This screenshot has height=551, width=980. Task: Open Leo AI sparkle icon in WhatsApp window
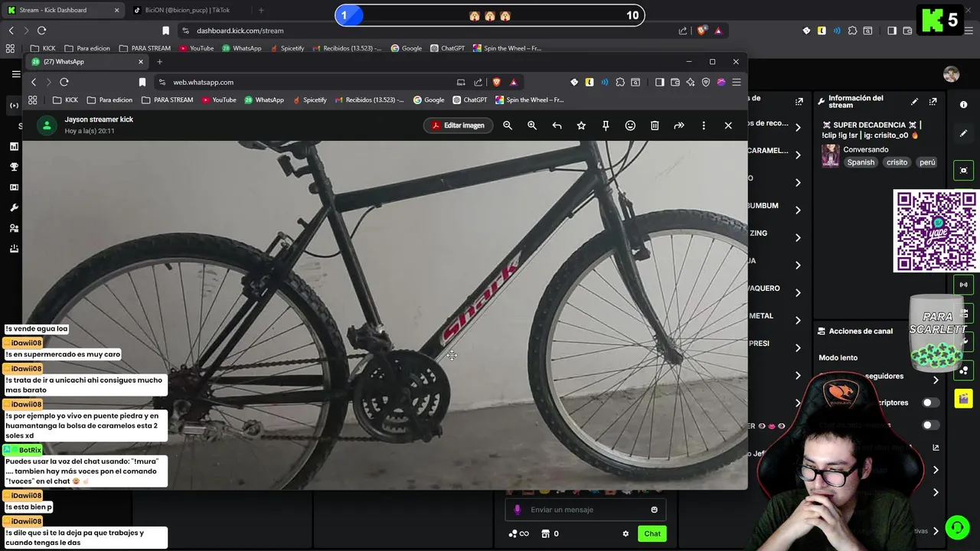pyautogui.click(x=691, y=82)
